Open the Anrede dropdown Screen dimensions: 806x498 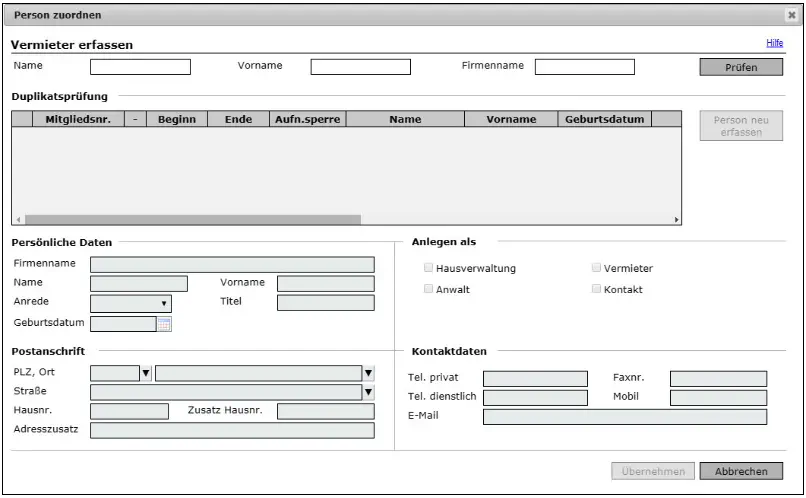(131, 303)
